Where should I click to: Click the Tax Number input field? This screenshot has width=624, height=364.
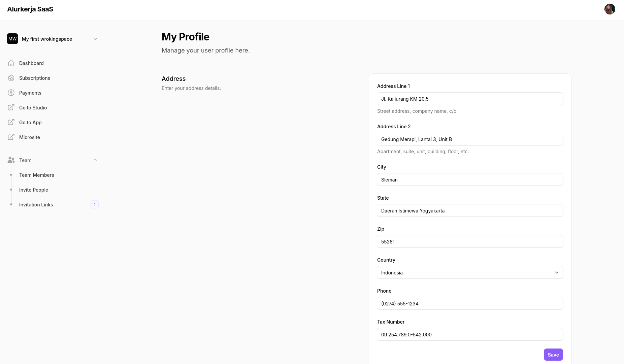point(470,335)
